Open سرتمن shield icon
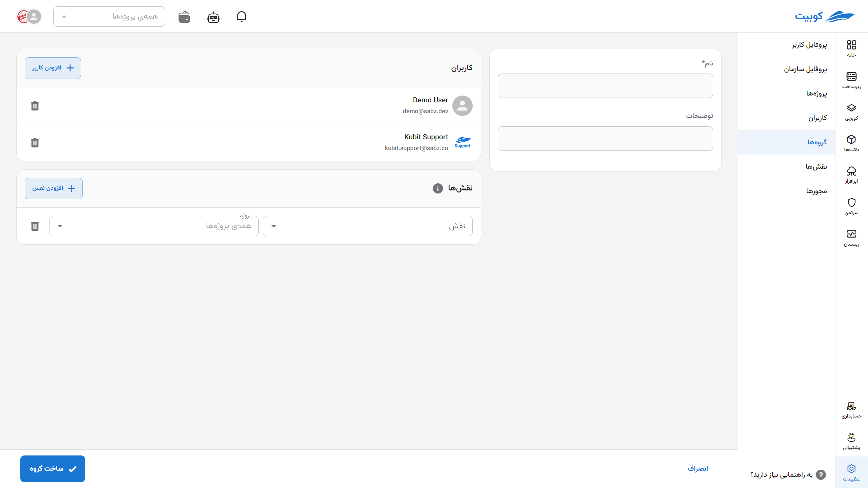 [851, 206]
